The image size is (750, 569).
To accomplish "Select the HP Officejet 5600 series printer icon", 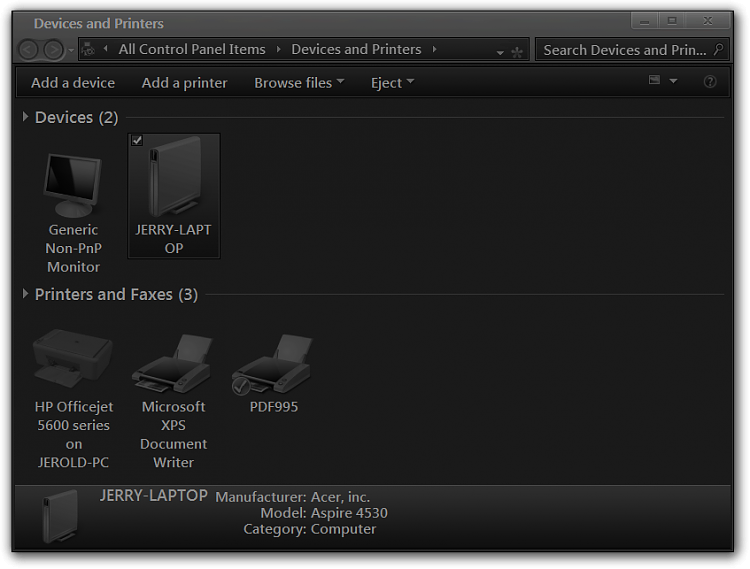I will tap(73, 358).
